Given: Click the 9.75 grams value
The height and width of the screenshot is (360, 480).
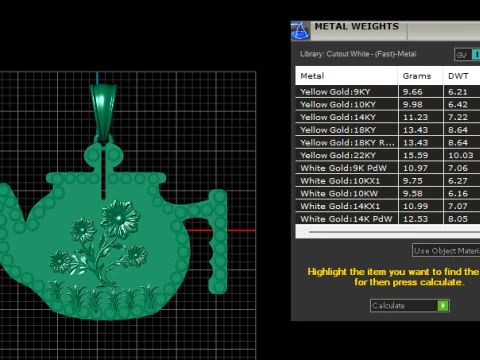Looking at the screenshot, I should (x=412, y=181).
